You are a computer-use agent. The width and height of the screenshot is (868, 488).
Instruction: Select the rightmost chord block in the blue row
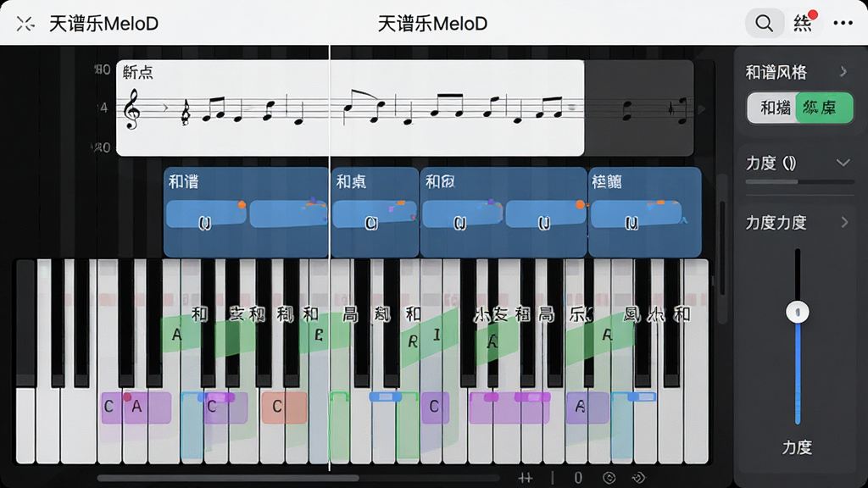coord(644,212)
